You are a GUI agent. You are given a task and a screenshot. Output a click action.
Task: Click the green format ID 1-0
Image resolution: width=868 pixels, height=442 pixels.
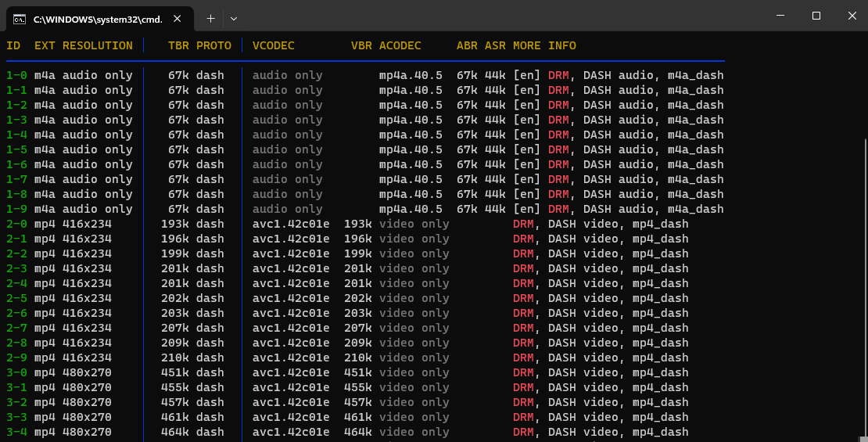16,75
